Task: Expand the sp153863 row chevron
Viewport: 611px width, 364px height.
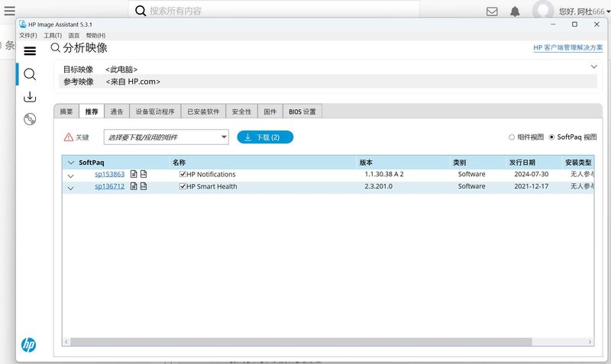Action: click(71, 176)
